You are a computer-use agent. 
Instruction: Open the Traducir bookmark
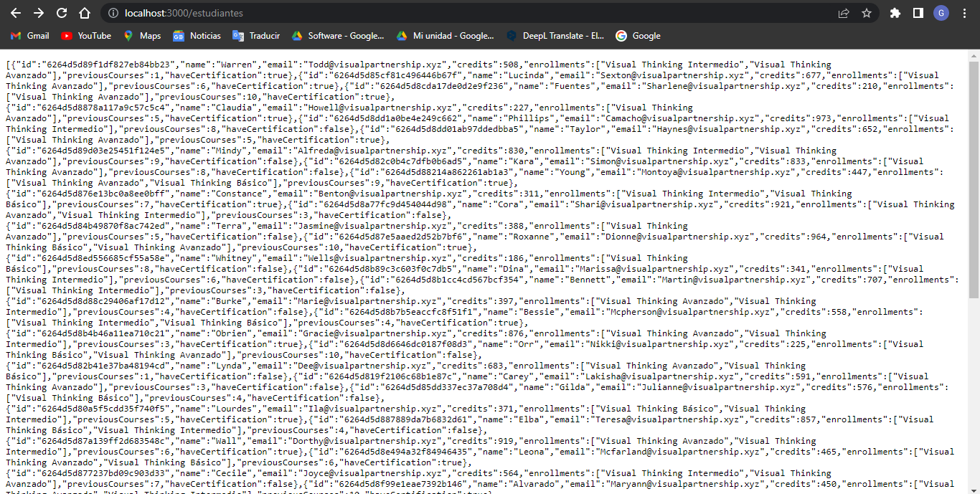256,36
